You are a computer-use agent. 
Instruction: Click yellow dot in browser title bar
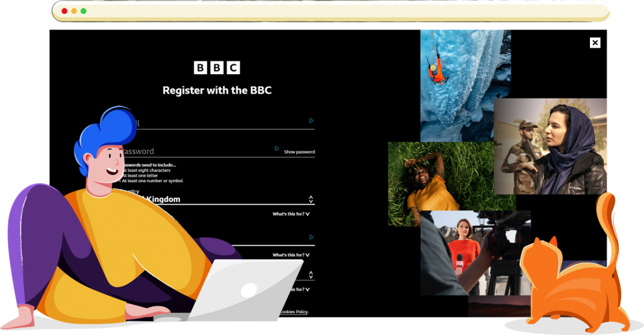74,11
